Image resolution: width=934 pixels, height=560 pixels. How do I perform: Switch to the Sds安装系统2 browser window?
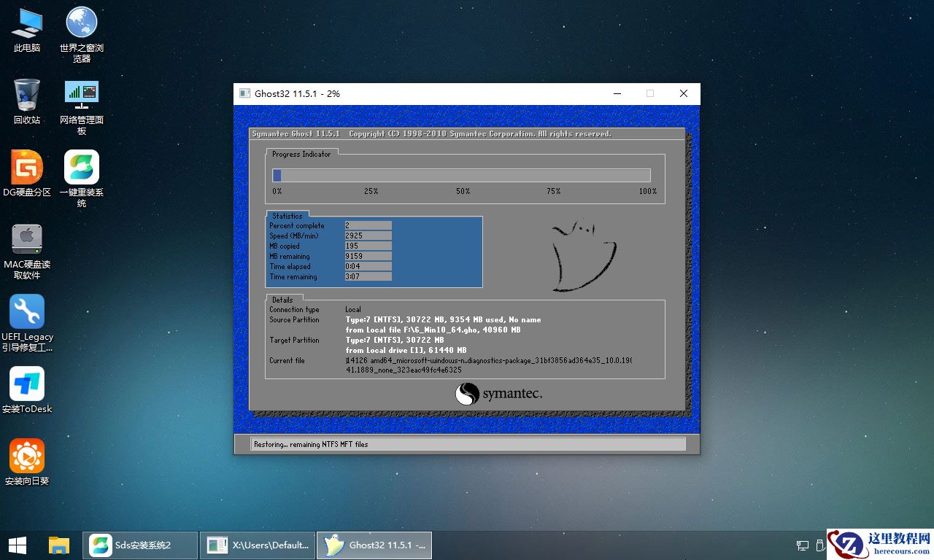point(140,545)
